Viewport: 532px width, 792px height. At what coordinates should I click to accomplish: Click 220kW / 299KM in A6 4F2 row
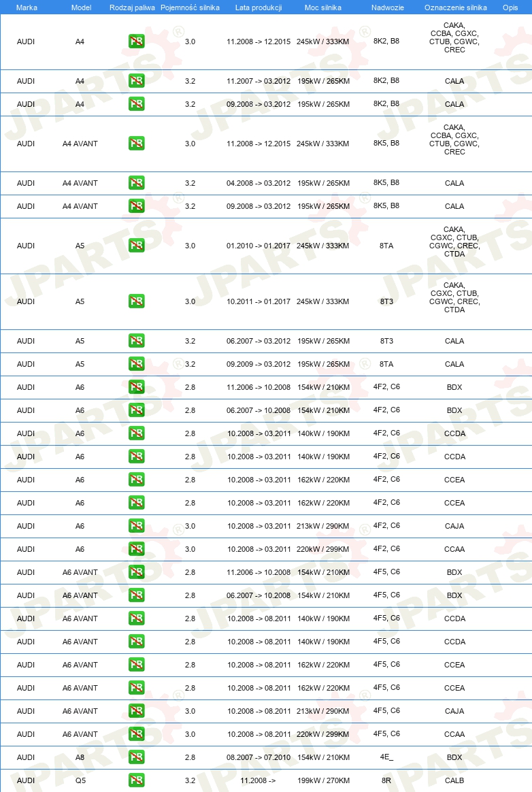pyautogui.click(x=323, y=550)
